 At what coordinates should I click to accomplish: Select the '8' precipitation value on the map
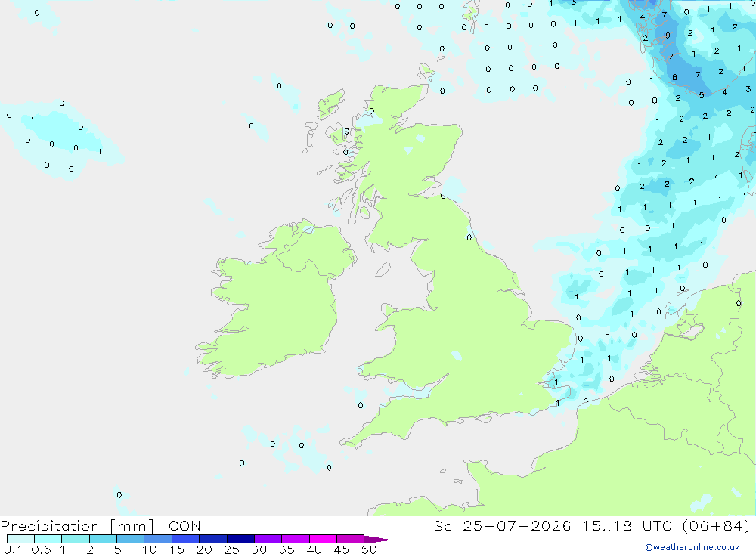pos(674,77)
